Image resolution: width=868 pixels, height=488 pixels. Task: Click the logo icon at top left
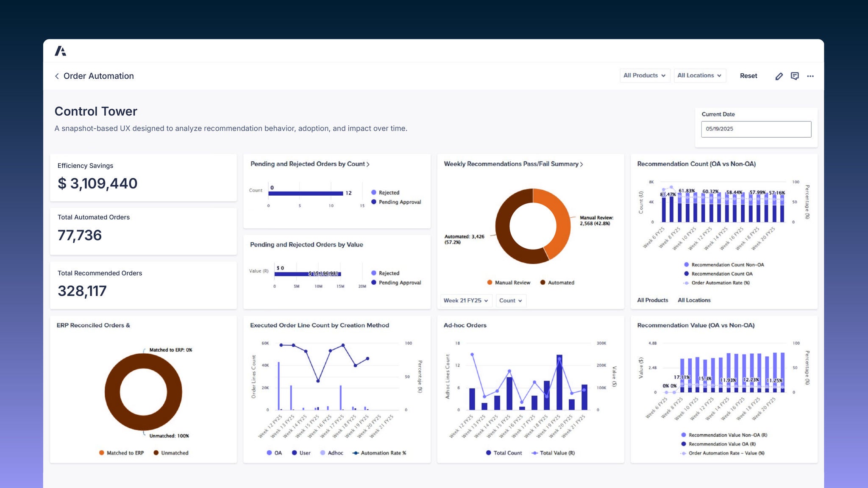(61, 51)
